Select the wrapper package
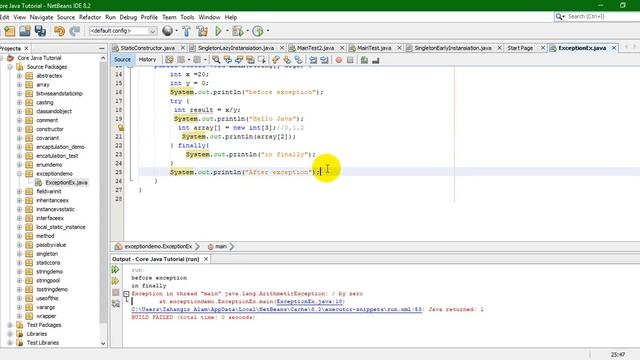This screenshot has width=640, height=360. point(46,316)
